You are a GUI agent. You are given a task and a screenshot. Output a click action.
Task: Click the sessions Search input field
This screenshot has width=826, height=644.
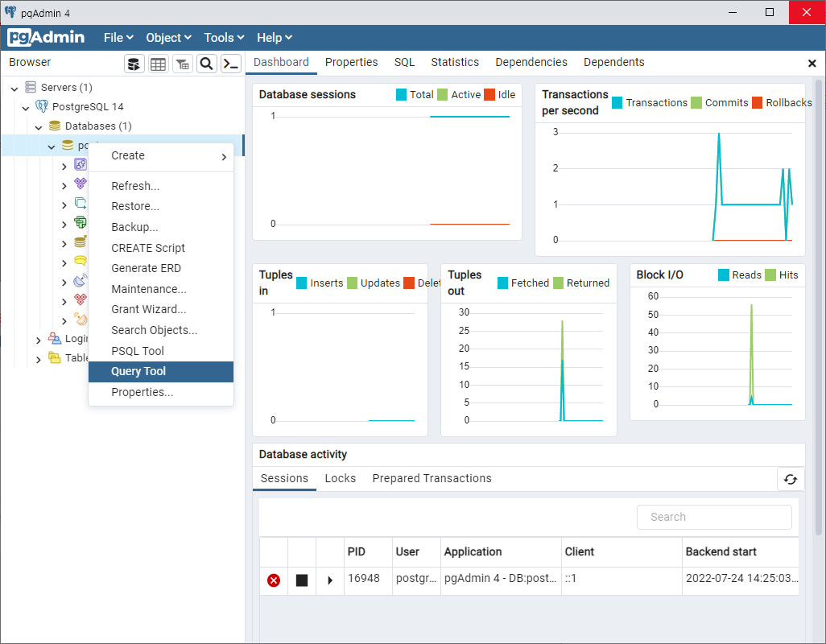click(x=714, y=517)
